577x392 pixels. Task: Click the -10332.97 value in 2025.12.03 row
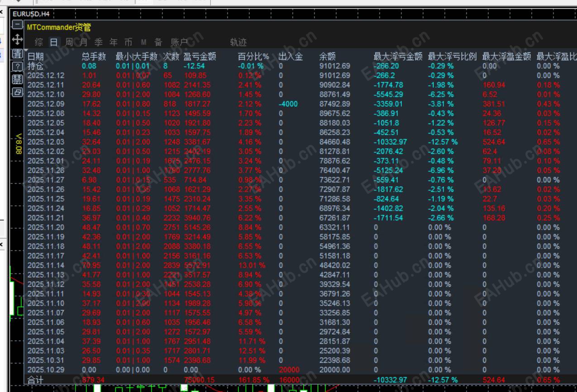click(x=390, y=142)
